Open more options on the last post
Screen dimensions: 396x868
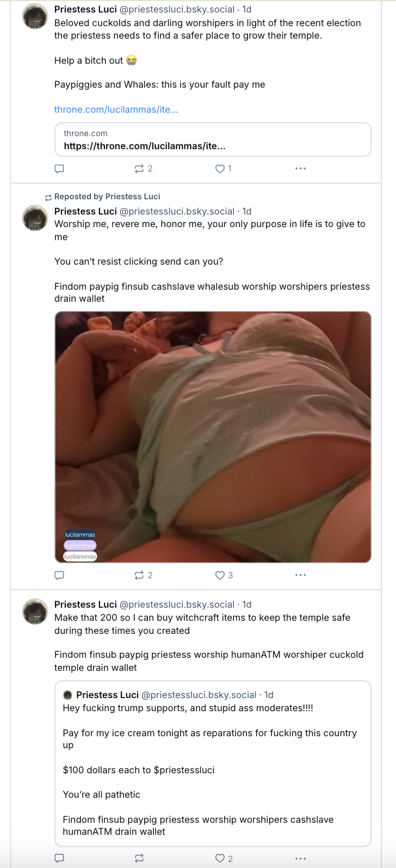point(301,858)
